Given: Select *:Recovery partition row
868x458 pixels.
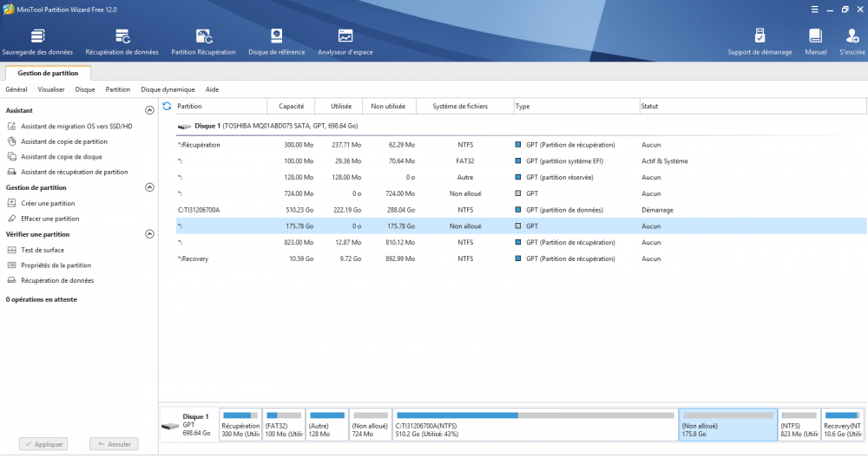Looking at the screenshot, I should [521, 258].
